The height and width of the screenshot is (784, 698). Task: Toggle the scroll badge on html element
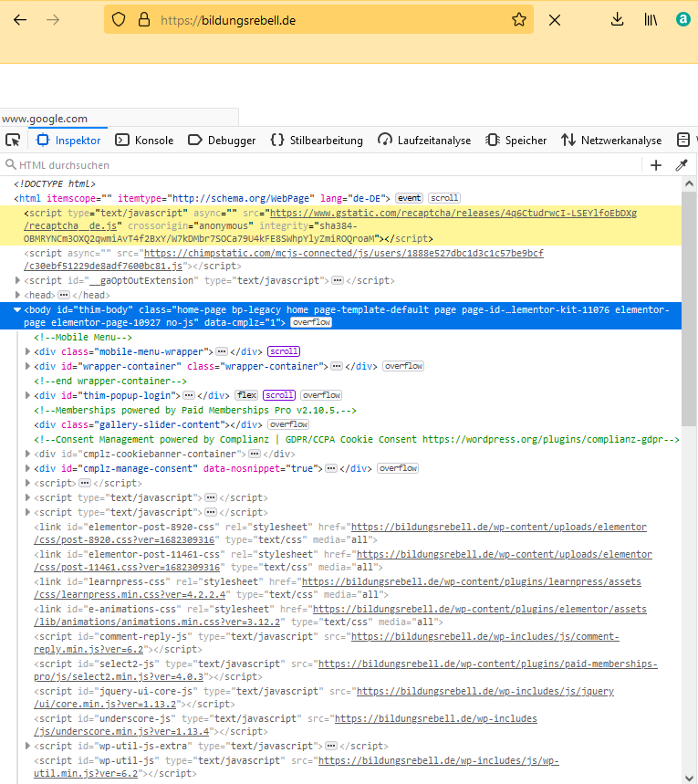(444, 198)
